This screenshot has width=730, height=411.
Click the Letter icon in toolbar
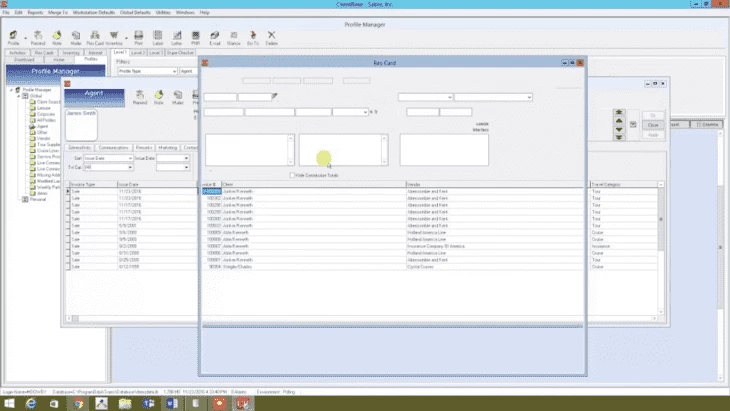tap(177, 37)
